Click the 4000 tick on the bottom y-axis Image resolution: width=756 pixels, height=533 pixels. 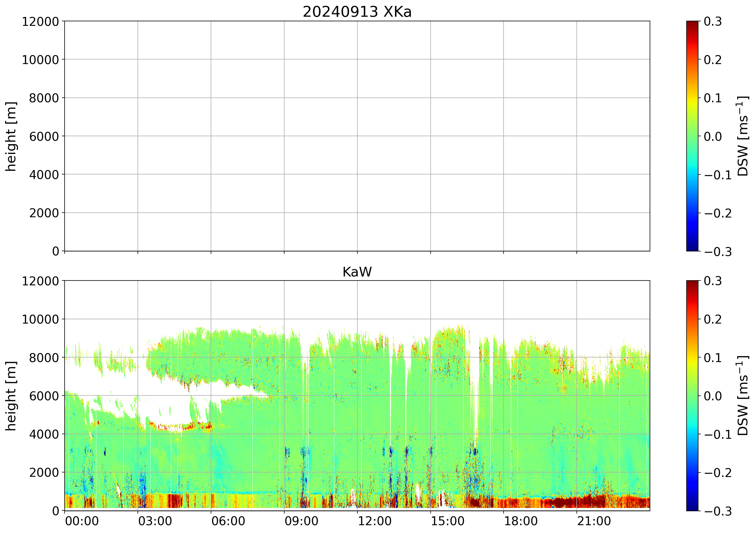click(x=44, y=434)
